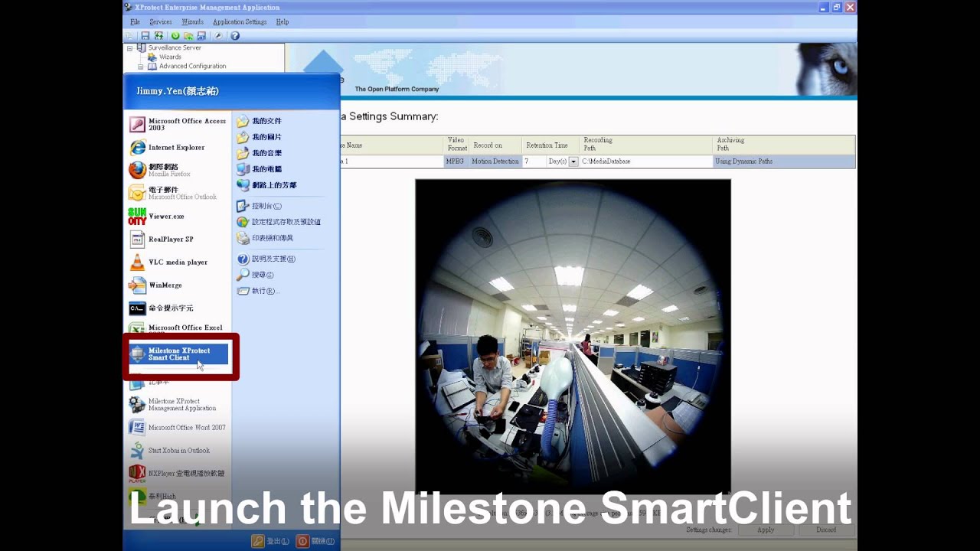980x551 pixels.
Task: Click the wrench options toolbar icon
Action: [218, 35]
